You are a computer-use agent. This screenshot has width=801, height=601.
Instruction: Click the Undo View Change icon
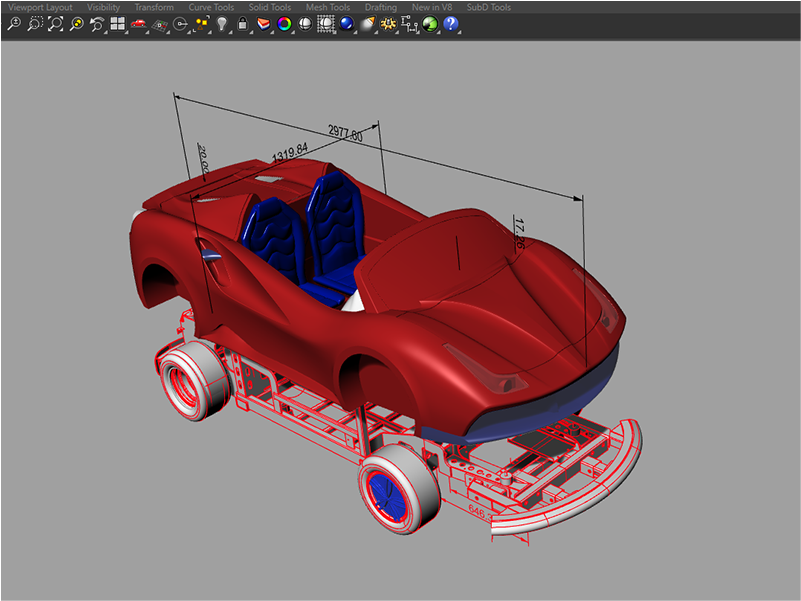97,24
